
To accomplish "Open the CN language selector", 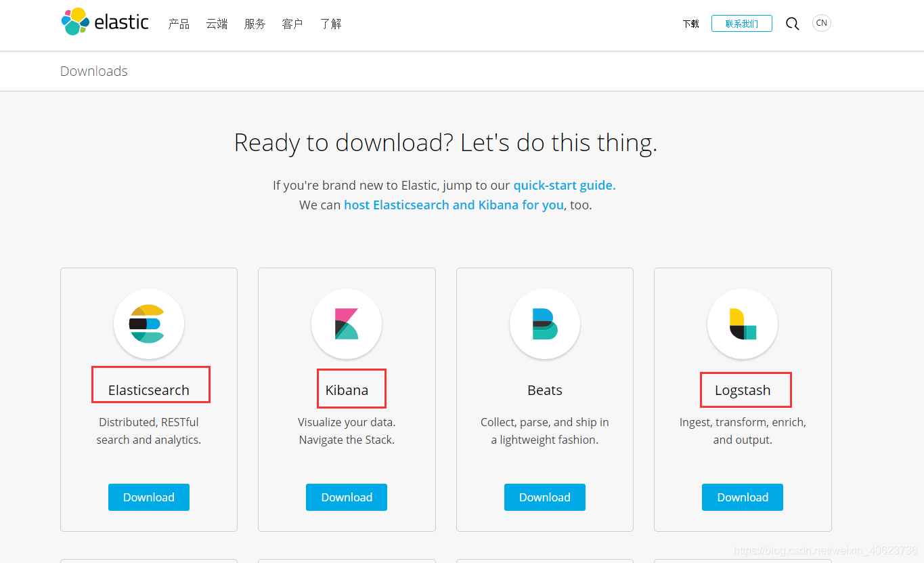I will (821, 23).
